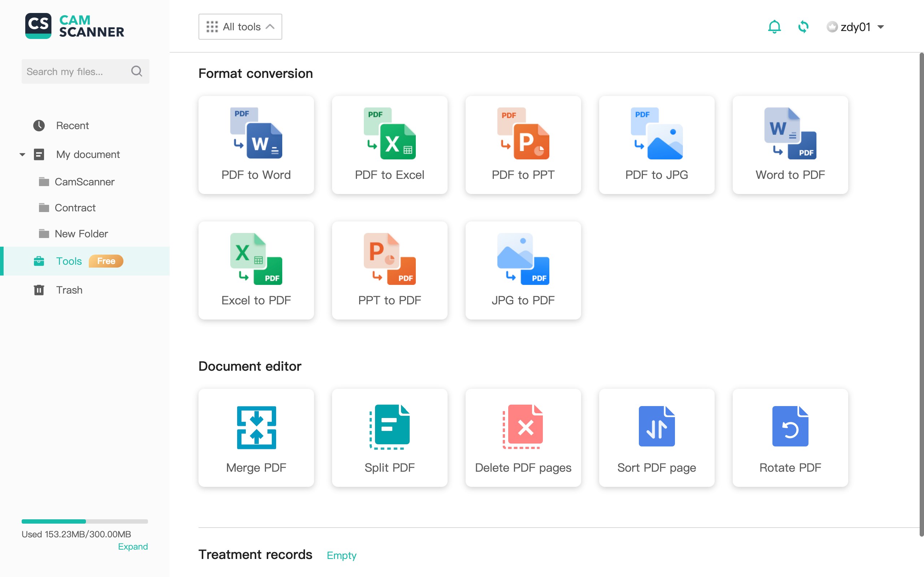Open the Trash section
This screenshot has height=577, width=924.
point(69,290)
